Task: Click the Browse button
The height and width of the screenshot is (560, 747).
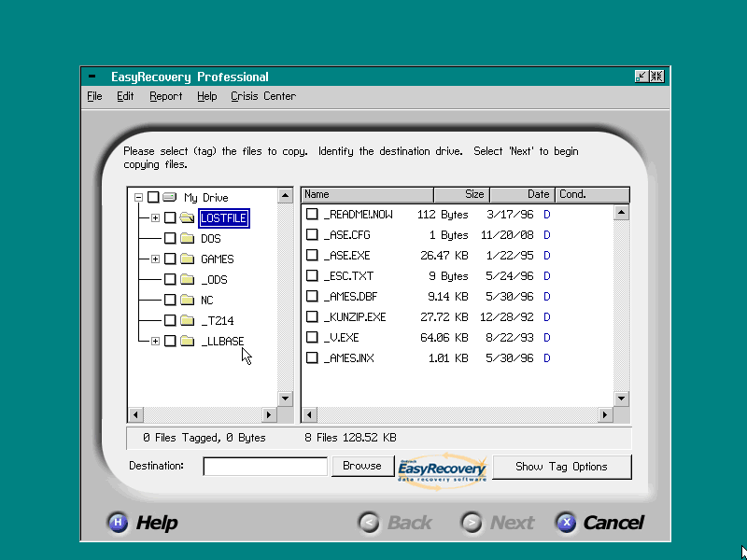Action: (361, 467)
